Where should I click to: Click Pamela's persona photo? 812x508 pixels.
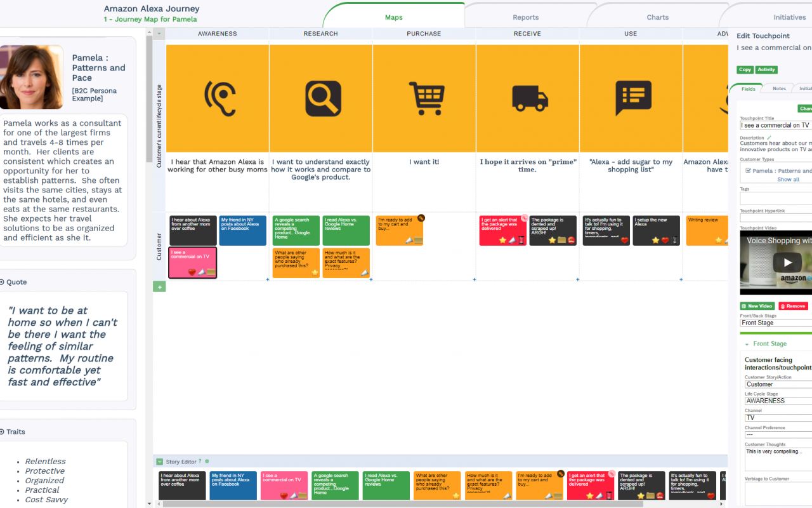pyautogui.click(x=31, y=77)
